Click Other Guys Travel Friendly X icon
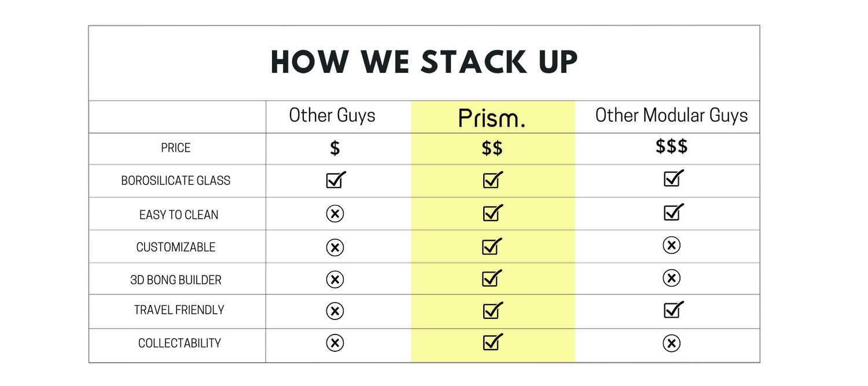 tap(334, 311)
